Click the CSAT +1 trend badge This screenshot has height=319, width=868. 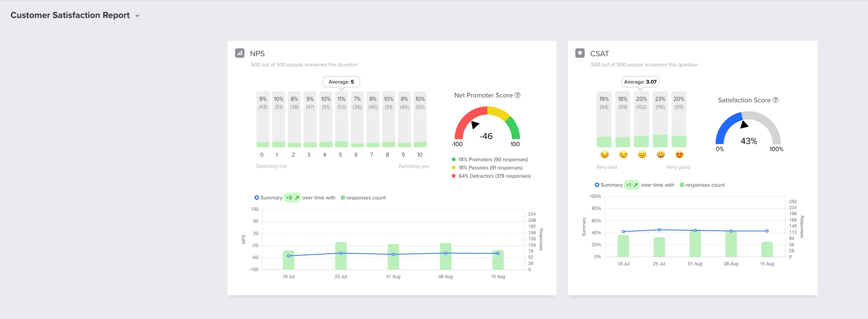click(x=631, y=185)
